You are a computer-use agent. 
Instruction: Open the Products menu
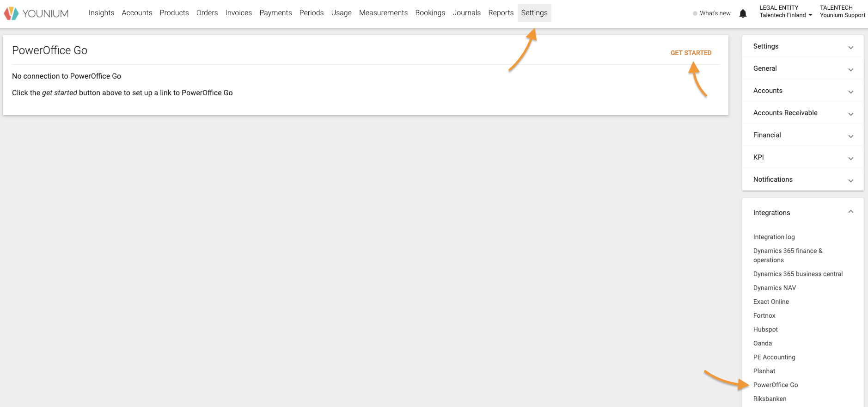[x=174, y=13]
